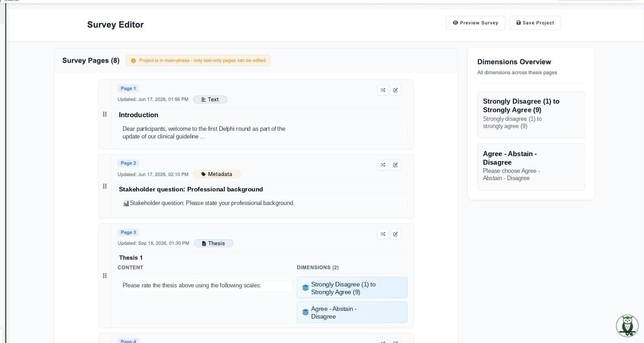Click Updated: Jun 17, 2026, 02:10 PM timestamp
This screenshot has width=644, height=343.
[153, 174]
